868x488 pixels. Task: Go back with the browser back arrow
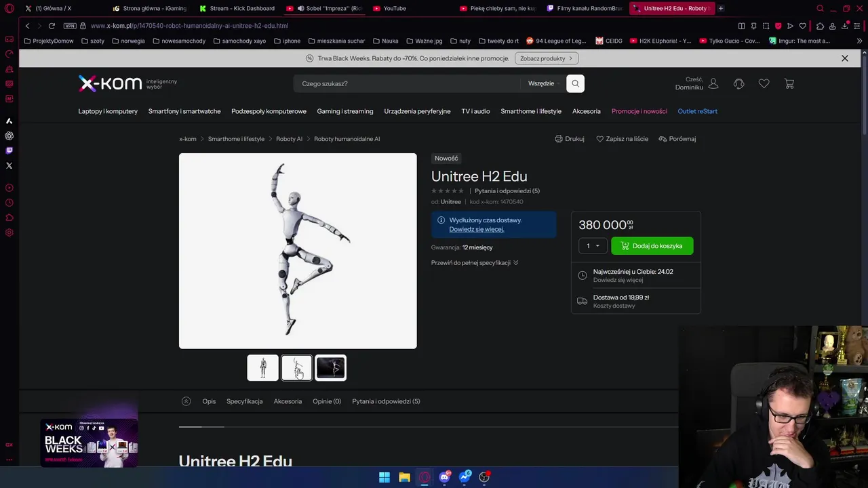[x=27, y=26]
